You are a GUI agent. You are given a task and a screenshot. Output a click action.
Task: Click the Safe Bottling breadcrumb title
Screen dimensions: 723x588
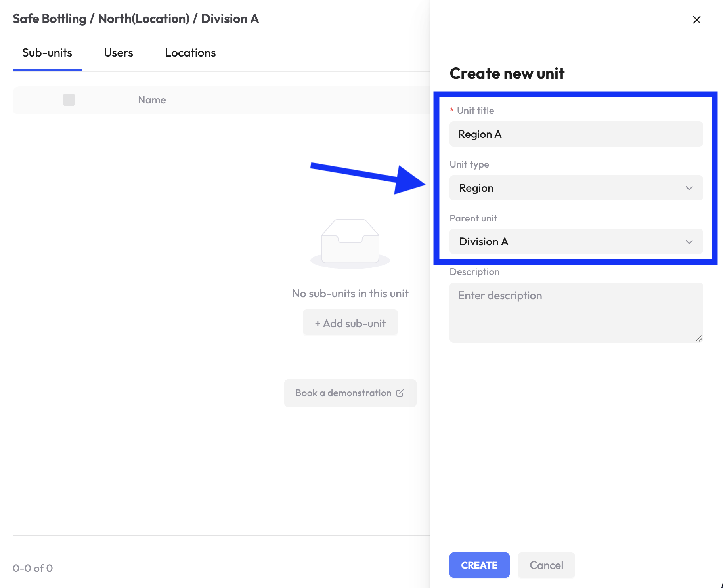point(49,19)
